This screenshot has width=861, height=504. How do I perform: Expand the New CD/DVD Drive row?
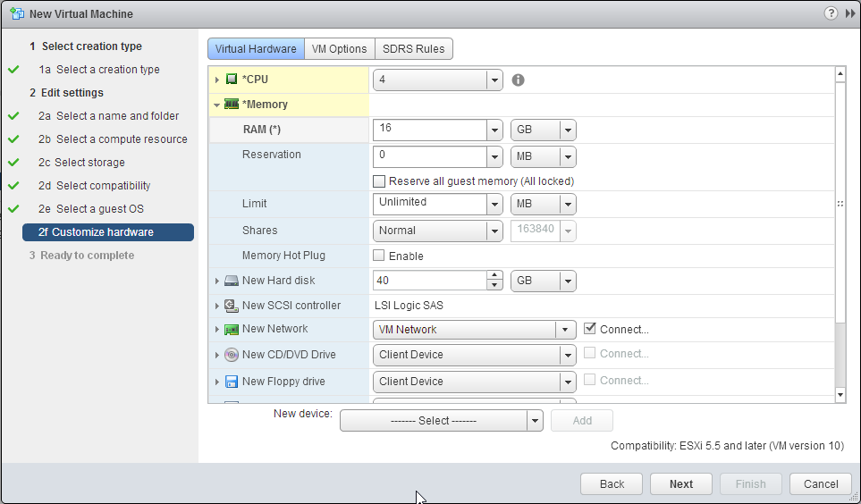click(217, 355)
